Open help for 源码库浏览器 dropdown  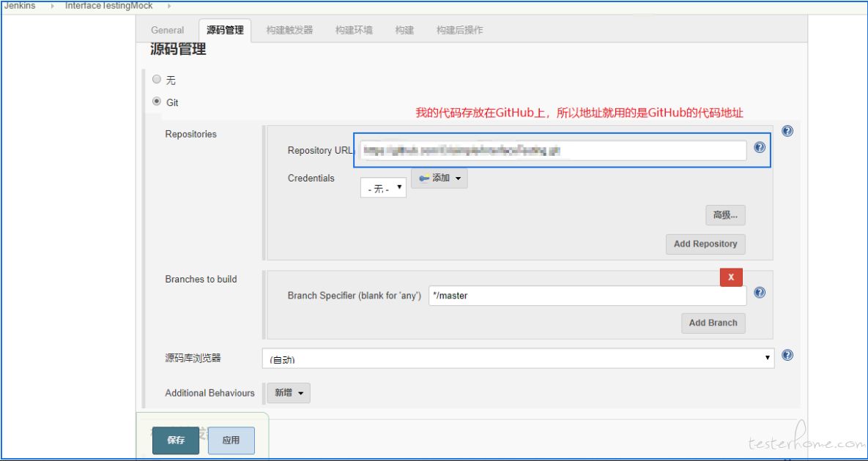[x=787, y=355]
